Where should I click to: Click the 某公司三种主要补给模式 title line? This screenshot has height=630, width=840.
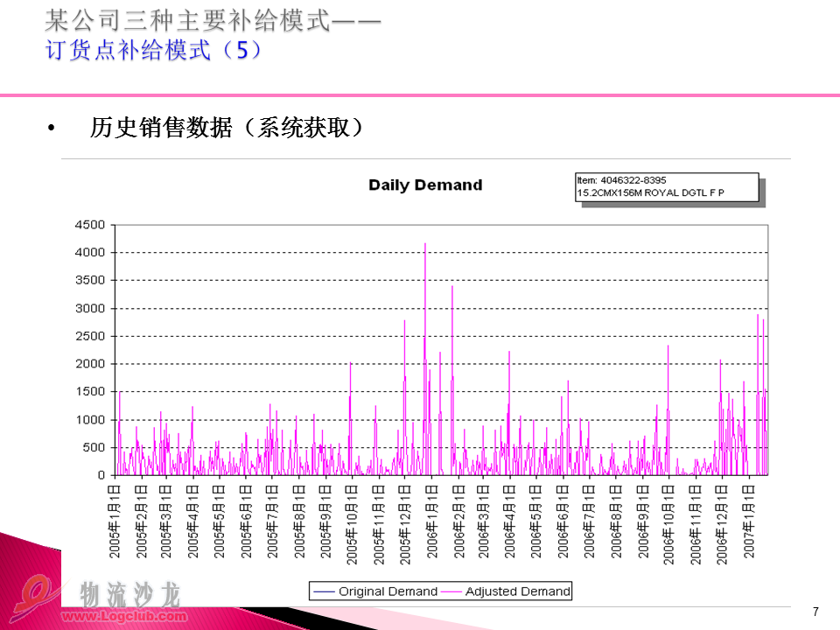click(213, 20)
